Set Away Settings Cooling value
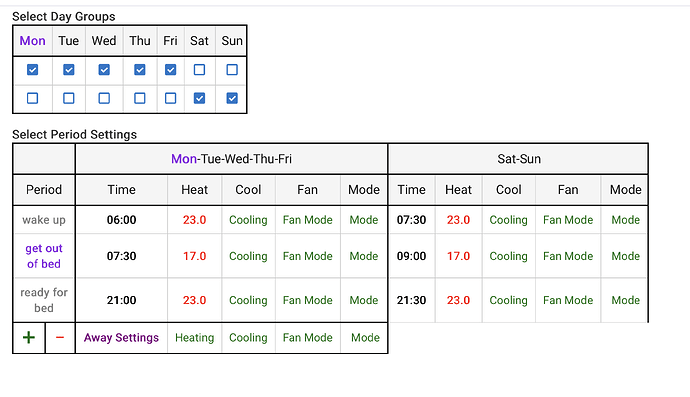 click(248, 338)
